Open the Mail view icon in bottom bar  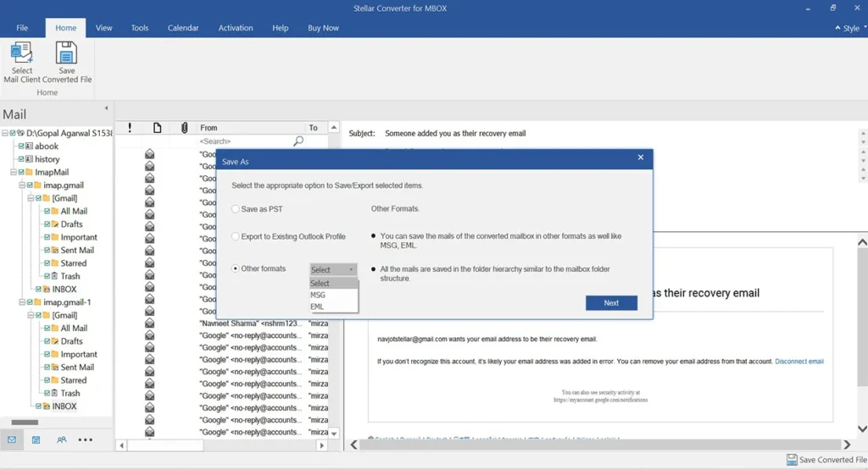point(12,440)
